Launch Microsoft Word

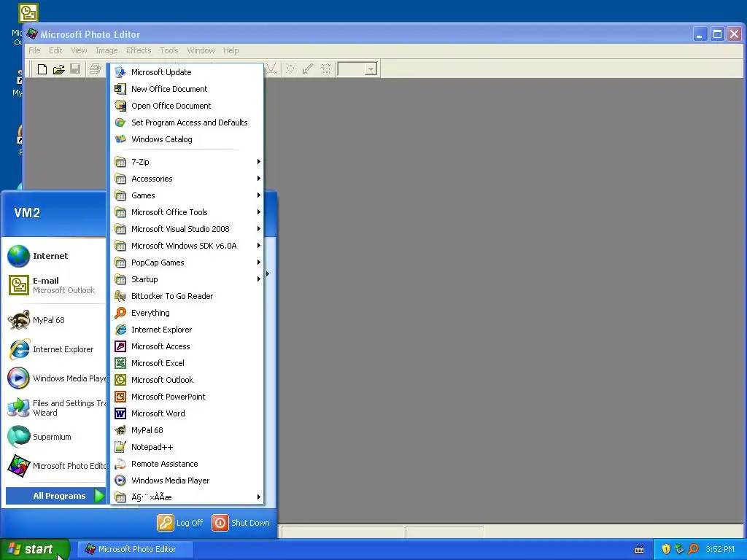tap(187, 413)
